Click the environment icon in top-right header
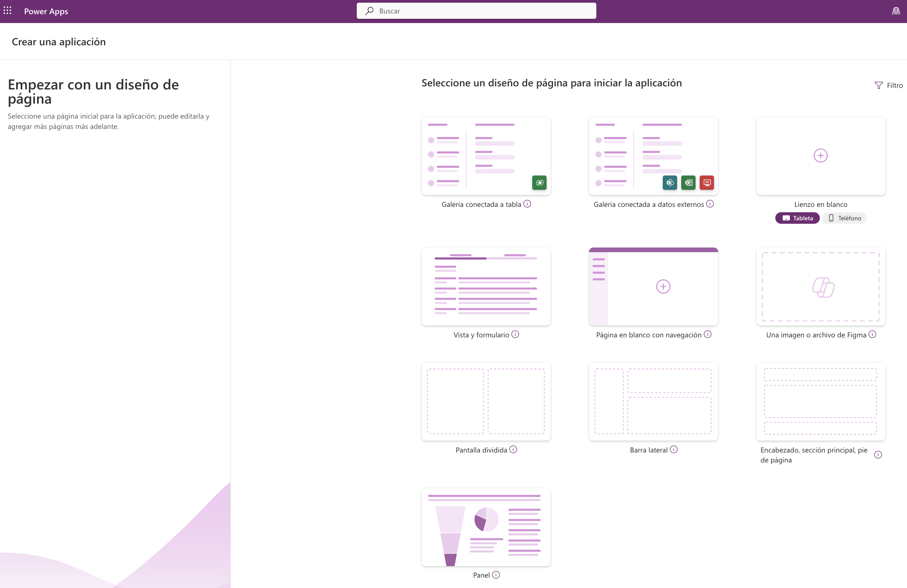This screenshot has height=588, width=907. point(895,11)
